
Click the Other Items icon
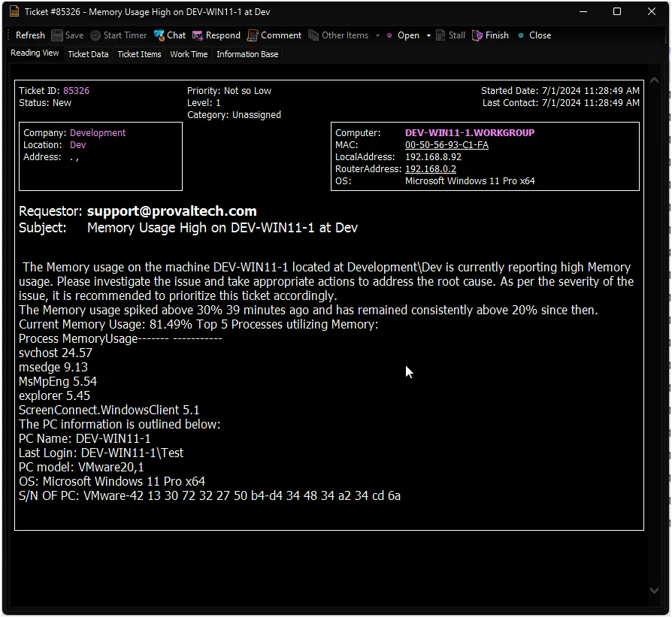coord(313,35)
